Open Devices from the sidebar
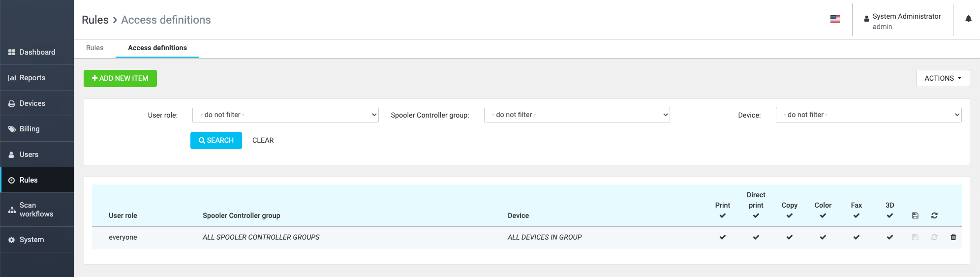This screenshot has height=277, width=980. 37,103
